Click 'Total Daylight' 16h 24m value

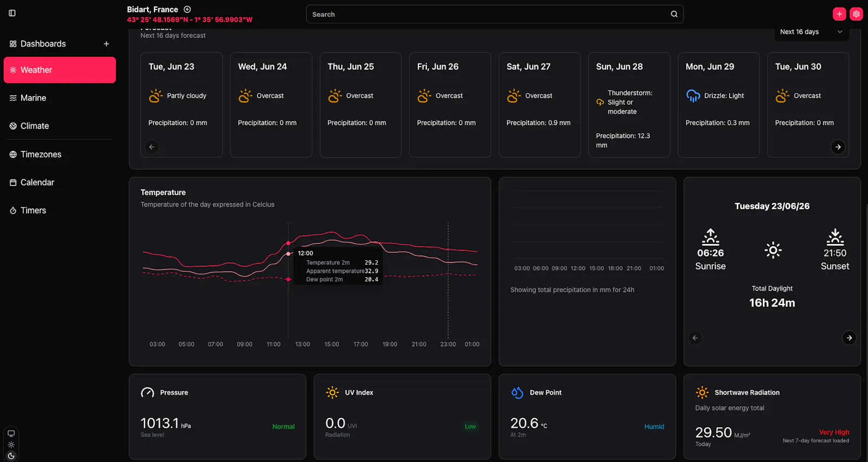pyautogui.click(x=772, y=303)
